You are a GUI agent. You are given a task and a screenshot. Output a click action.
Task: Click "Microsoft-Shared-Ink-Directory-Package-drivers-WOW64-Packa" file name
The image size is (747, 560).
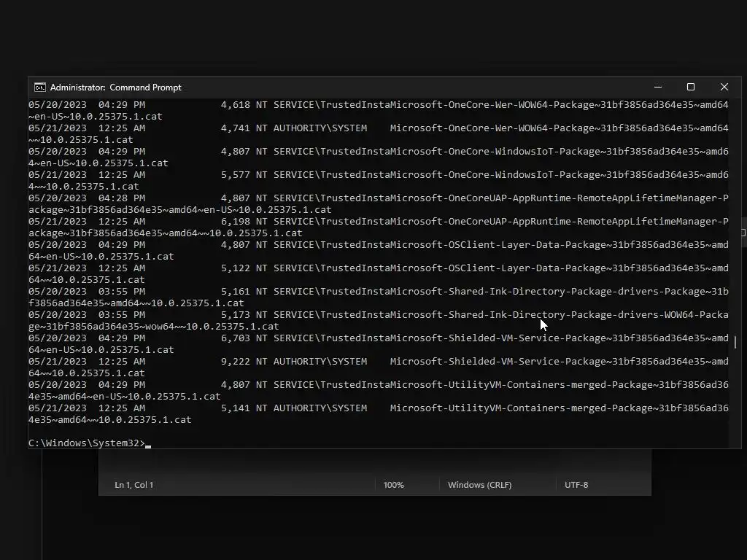(x=560, y=315)
